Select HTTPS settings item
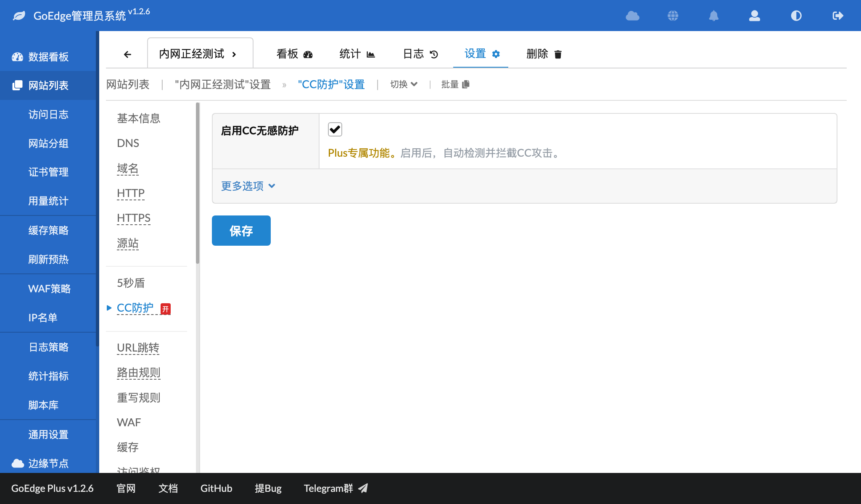Viewport: 861px width, 504px height. pyautogui.click(x=134, y=218)
